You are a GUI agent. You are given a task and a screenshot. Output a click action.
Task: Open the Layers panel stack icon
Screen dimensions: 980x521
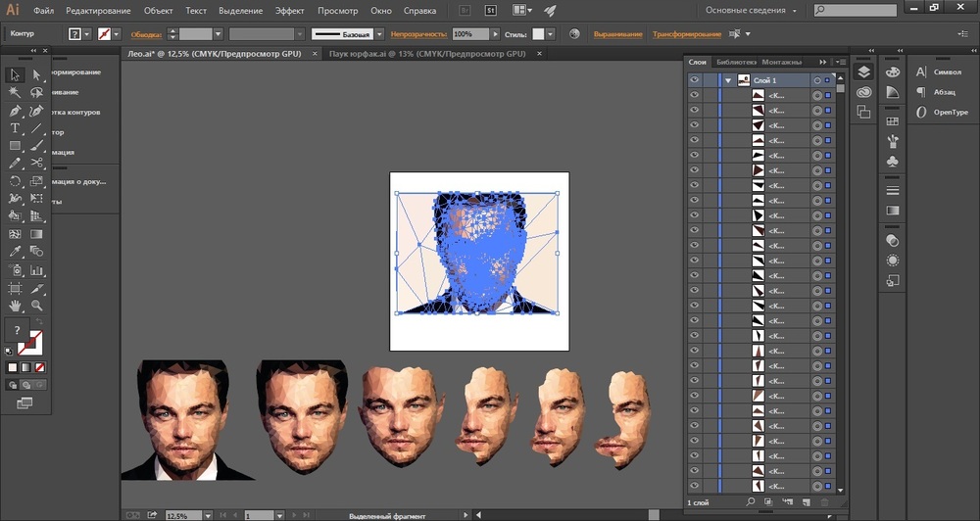coord(863,71)
